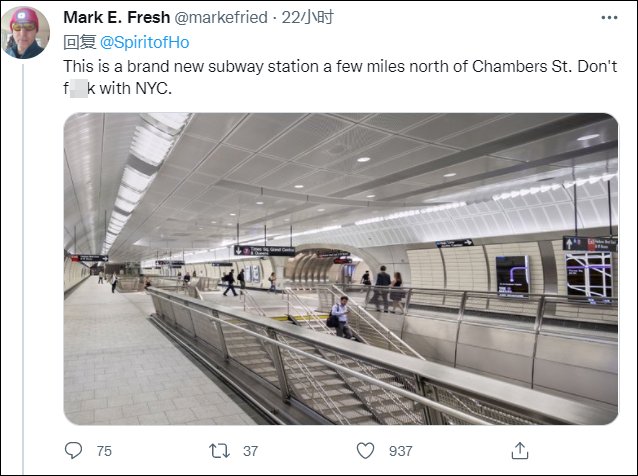638x476 pixels.
Task: Click the ceiling lights in the station photo
Action: 140,175
